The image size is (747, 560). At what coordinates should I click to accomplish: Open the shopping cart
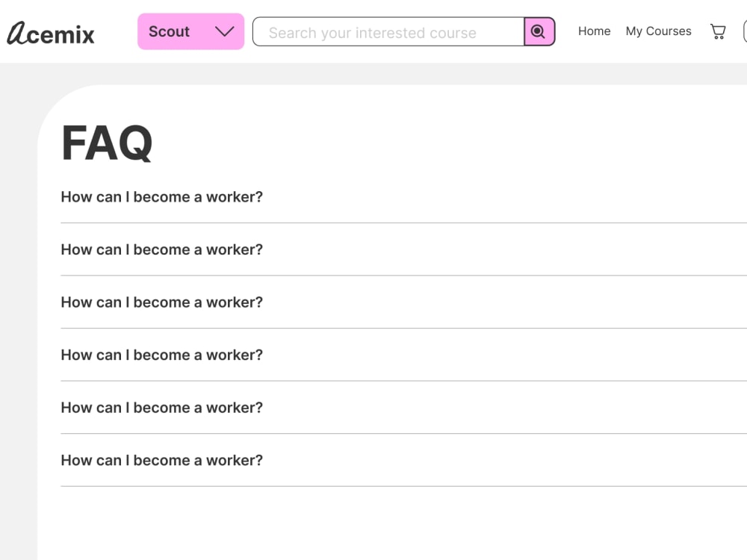click(717, 32)
